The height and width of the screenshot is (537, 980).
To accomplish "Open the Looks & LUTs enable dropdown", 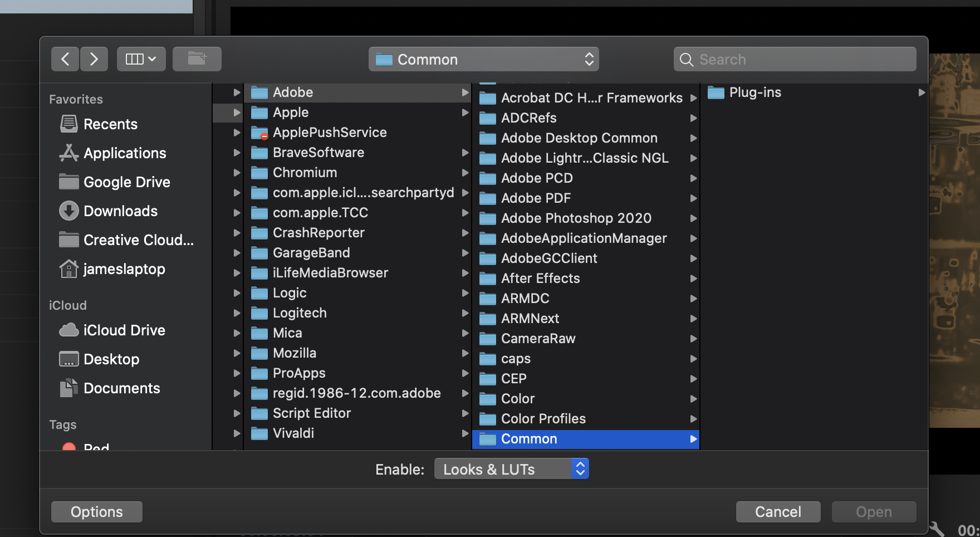I will [511, 469].
